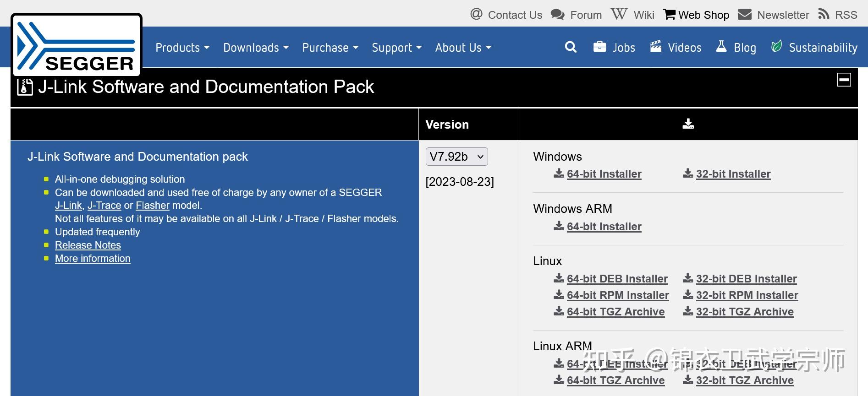Image resolution: width=868 pixels, height=396 pixels.
Task: Click download icon for Windows 64-bit Installer
Action: click(x=559, y=174)
